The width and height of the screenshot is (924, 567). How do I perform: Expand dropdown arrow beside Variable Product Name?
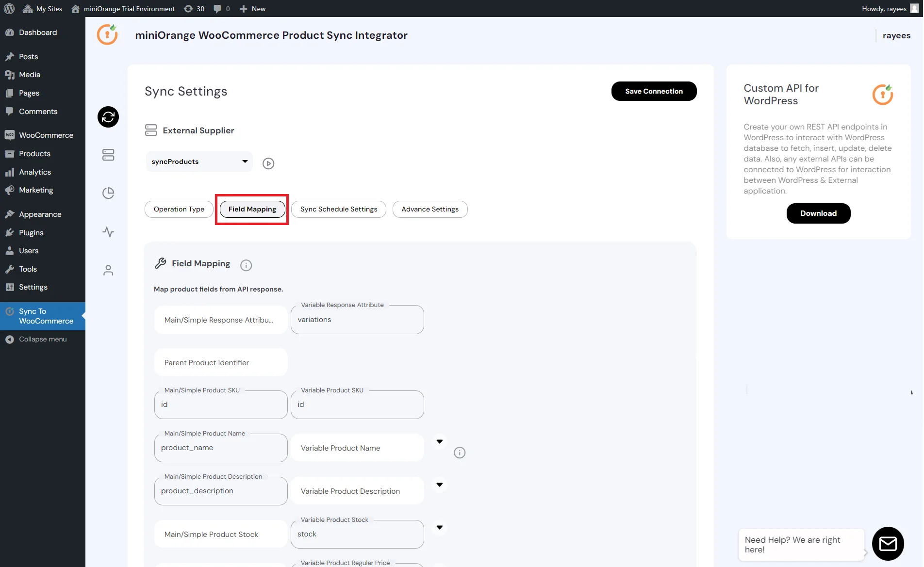click(x=440, y=441)
